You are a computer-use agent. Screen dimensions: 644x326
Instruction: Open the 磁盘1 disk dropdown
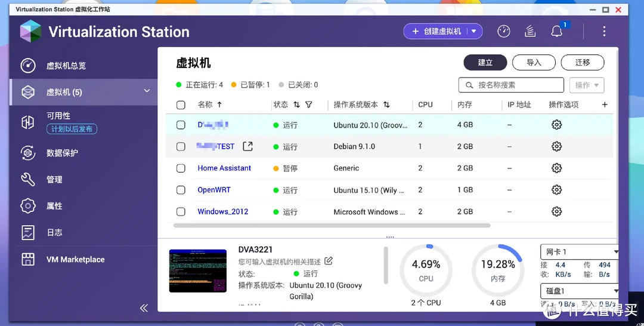click(580, 291)
